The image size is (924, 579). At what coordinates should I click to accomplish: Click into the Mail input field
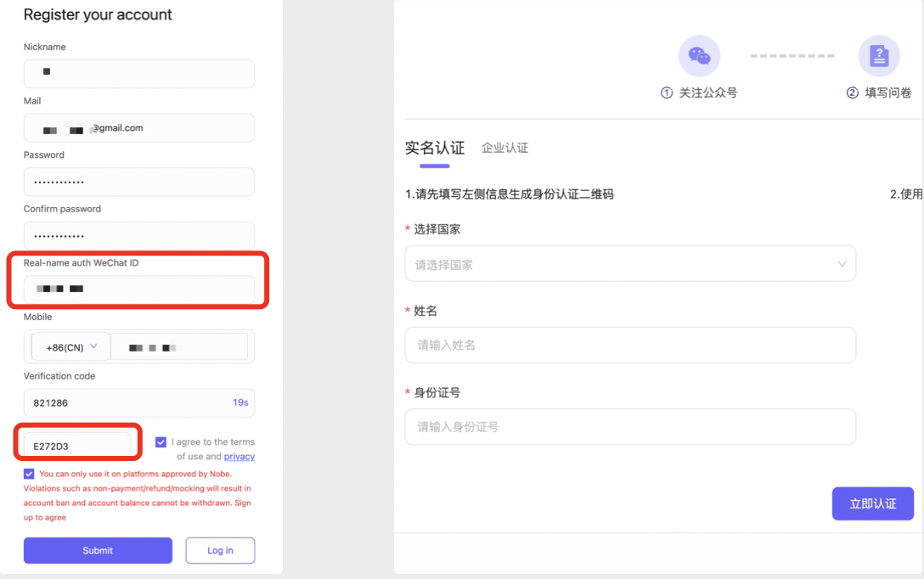(139, 128)
